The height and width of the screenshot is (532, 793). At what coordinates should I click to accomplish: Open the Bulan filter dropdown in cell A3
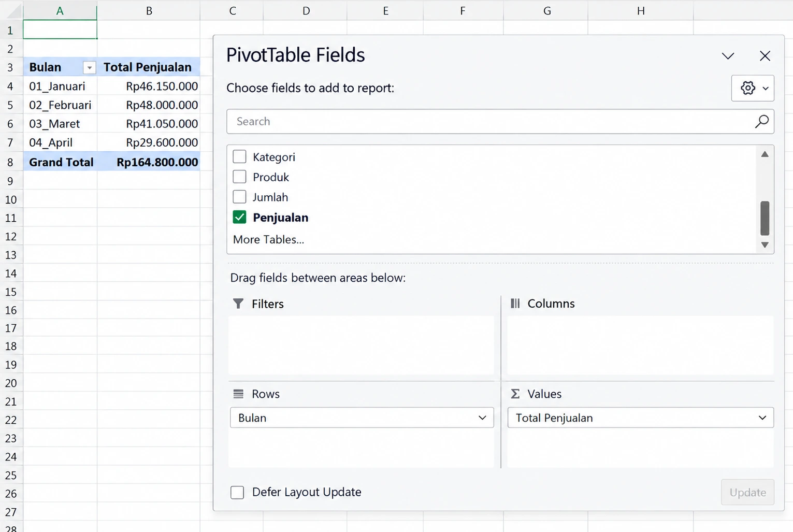pos(89,67)
